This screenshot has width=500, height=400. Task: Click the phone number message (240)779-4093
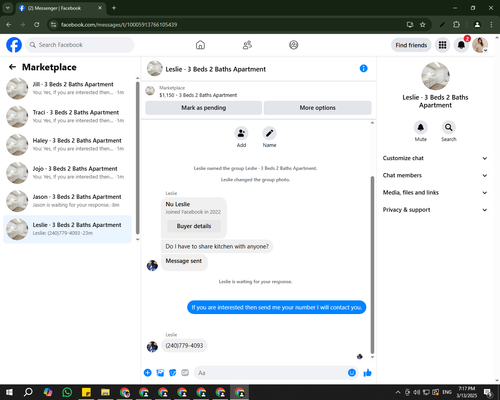184,346
